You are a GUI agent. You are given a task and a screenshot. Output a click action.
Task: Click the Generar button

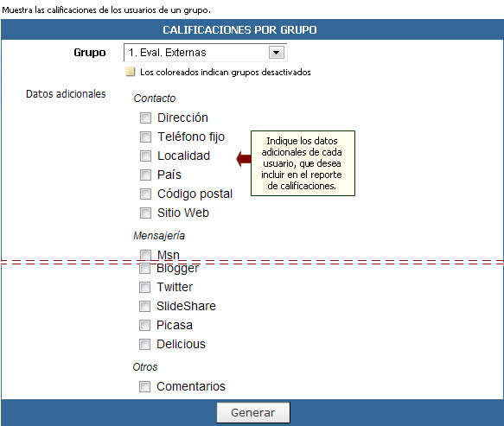pos(253,412)
